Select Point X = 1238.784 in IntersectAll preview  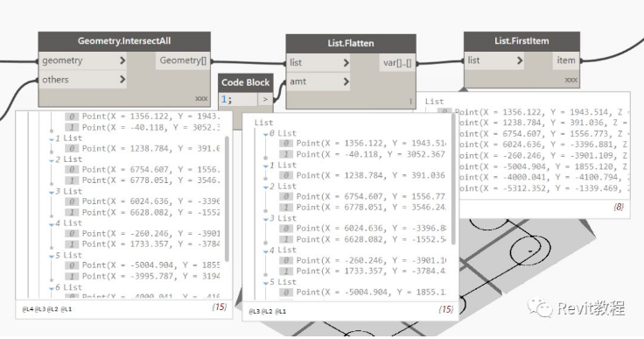click(151, 149)
